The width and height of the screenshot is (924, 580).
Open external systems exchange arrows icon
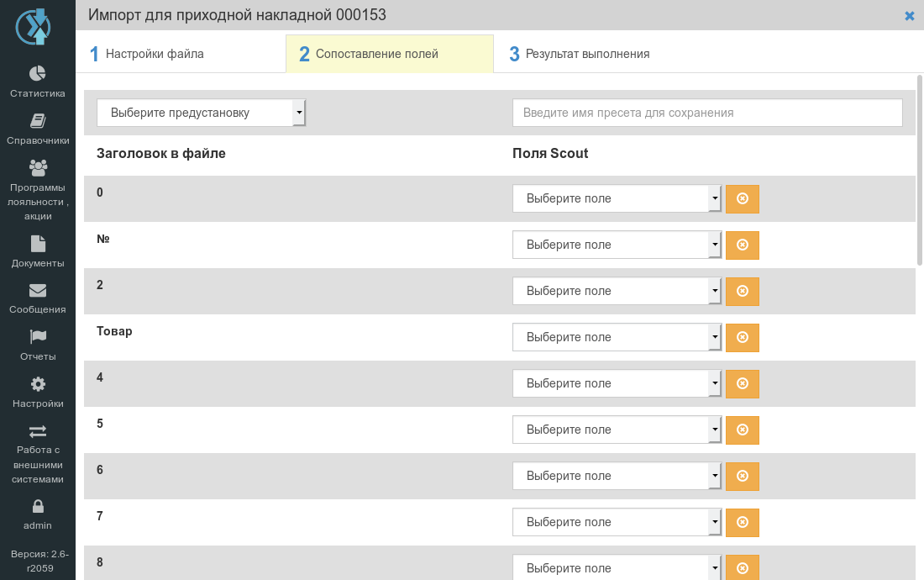pos(38,431)
